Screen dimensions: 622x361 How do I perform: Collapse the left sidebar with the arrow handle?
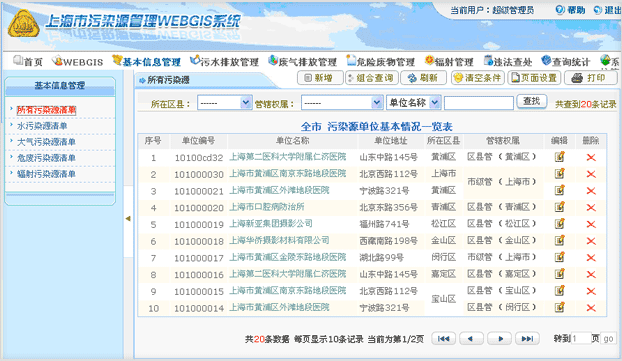(128, 218)
